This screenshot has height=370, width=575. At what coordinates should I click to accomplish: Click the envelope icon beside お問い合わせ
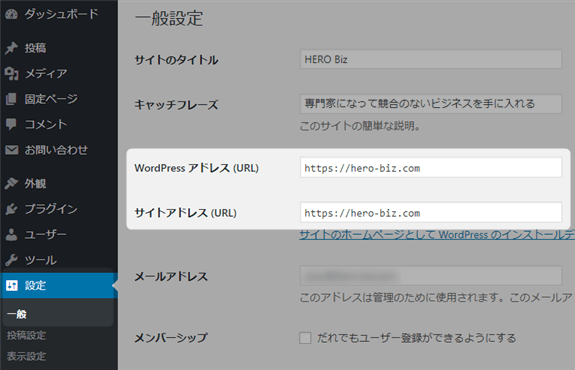11,150
